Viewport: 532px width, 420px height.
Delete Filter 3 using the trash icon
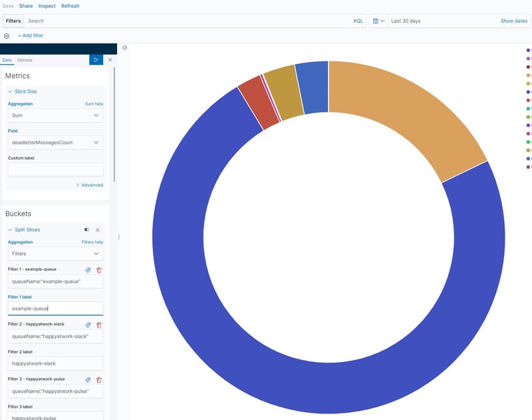tap(100, 380)
